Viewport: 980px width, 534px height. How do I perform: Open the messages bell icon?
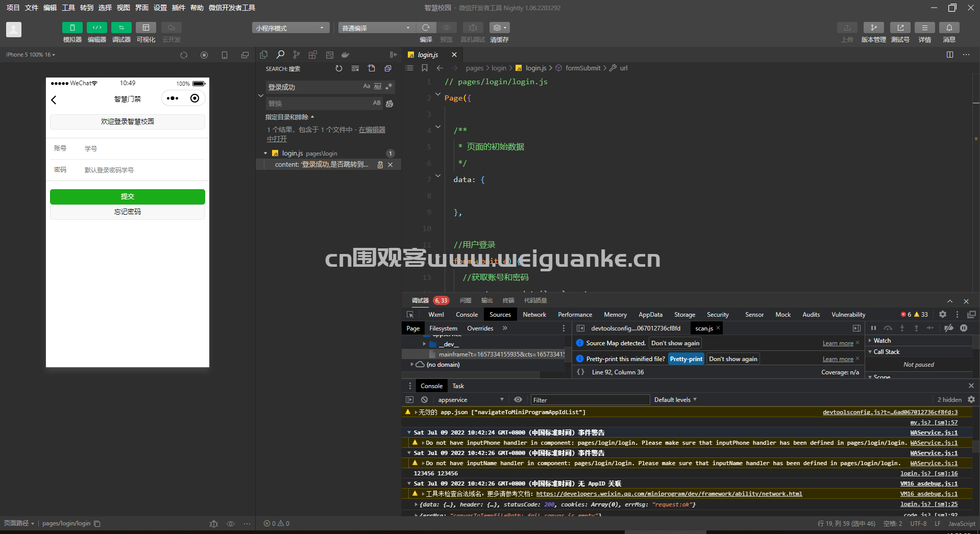(x=949, y=28)
